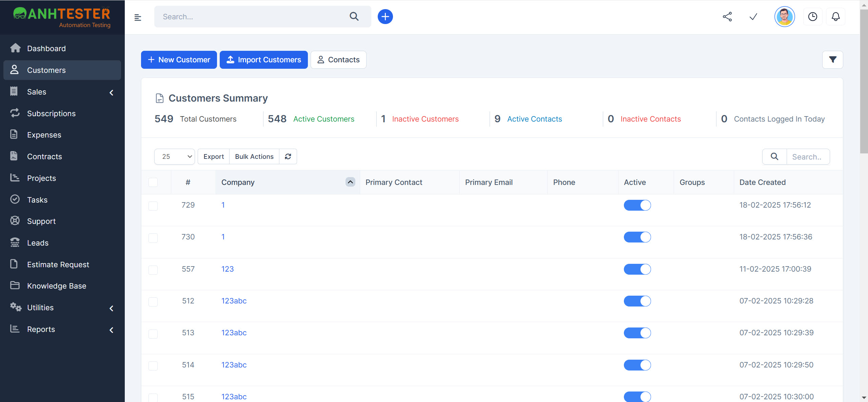Filter by Active Contacts link

534,119
